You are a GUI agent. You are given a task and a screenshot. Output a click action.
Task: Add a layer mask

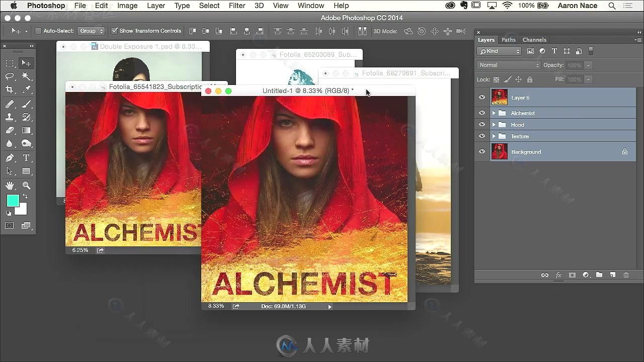tap(572, 275)
